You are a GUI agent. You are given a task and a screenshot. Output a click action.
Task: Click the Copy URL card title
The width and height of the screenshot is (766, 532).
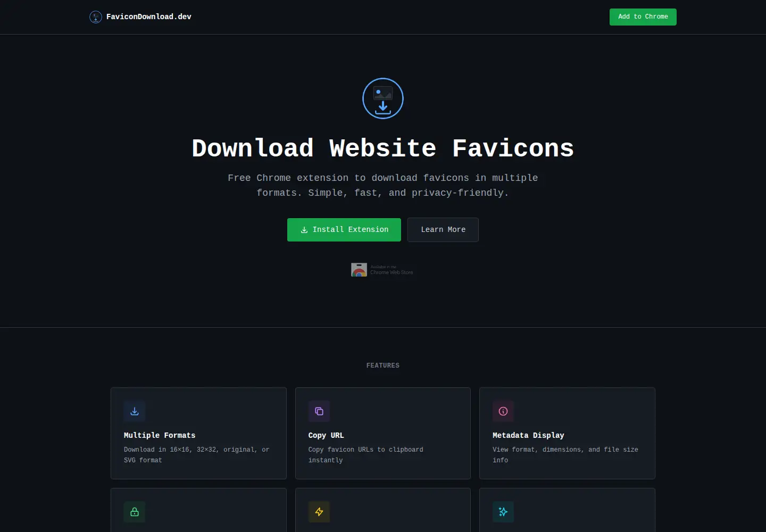click(326, 435)
